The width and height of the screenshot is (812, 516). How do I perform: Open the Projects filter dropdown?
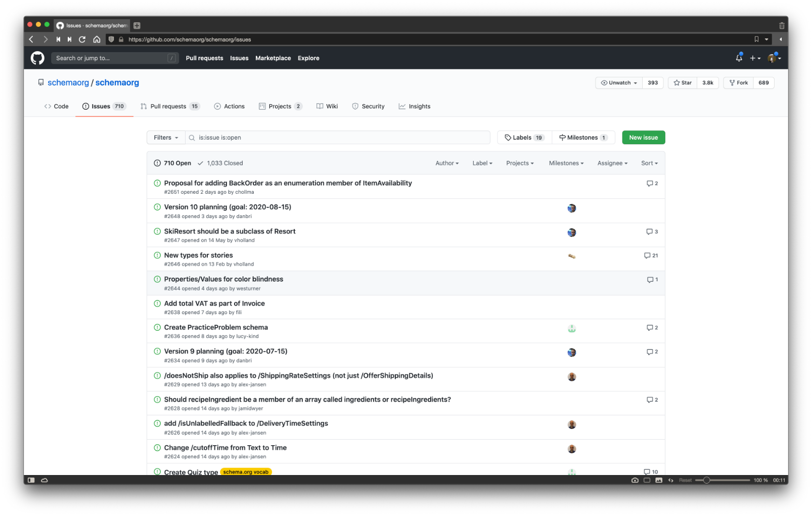point(520,163)
